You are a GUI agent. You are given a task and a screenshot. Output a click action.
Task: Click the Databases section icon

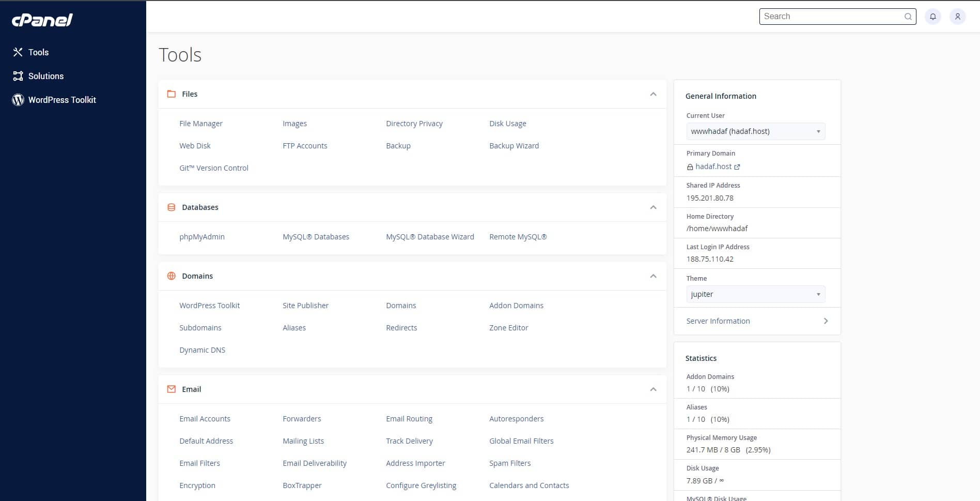pyautogui.click(x=172, y=207)
